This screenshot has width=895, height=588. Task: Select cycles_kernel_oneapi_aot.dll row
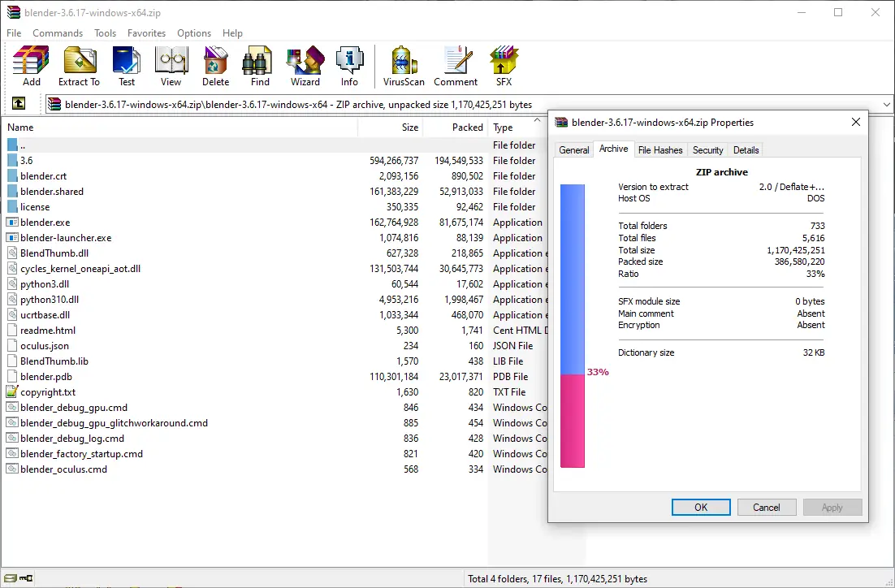275,269
